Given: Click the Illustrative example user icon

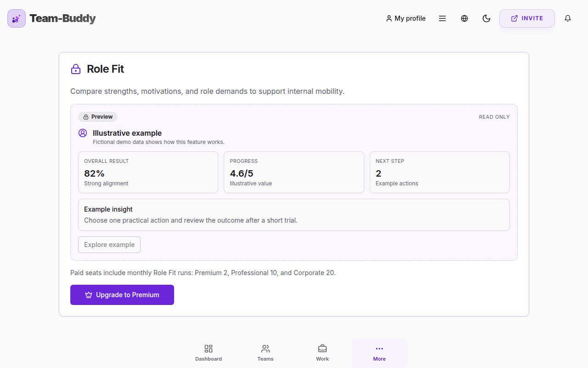Looking at the screenshot, I should (83, 133).
